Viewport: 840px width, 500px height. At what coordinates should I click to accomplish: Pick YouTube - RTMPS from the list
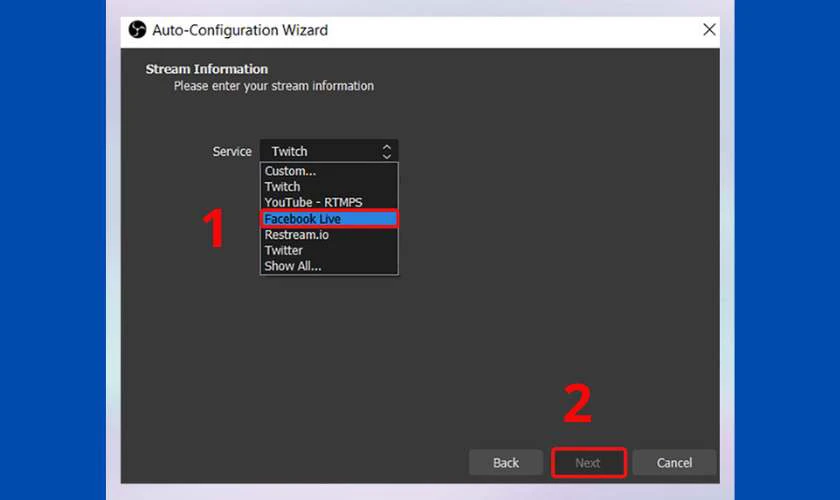coord(329,202)
